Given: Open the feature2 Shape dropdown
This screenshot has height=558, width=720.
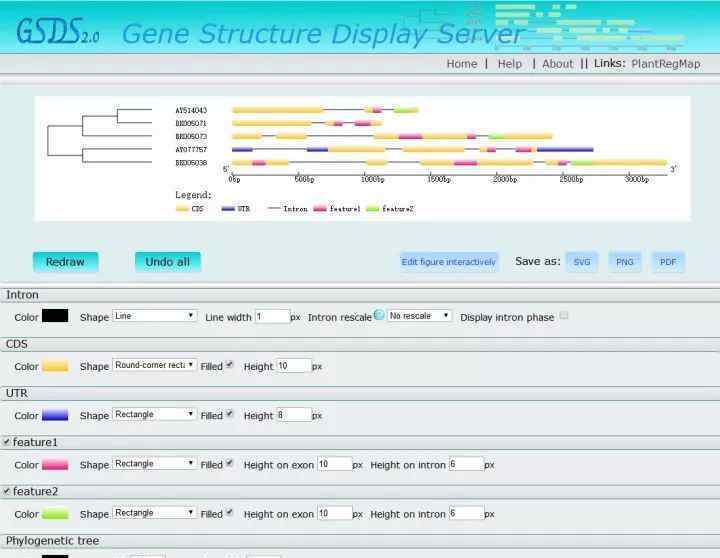Looking at the screenshot, I should pyautogui.click(x=154, y=513).
